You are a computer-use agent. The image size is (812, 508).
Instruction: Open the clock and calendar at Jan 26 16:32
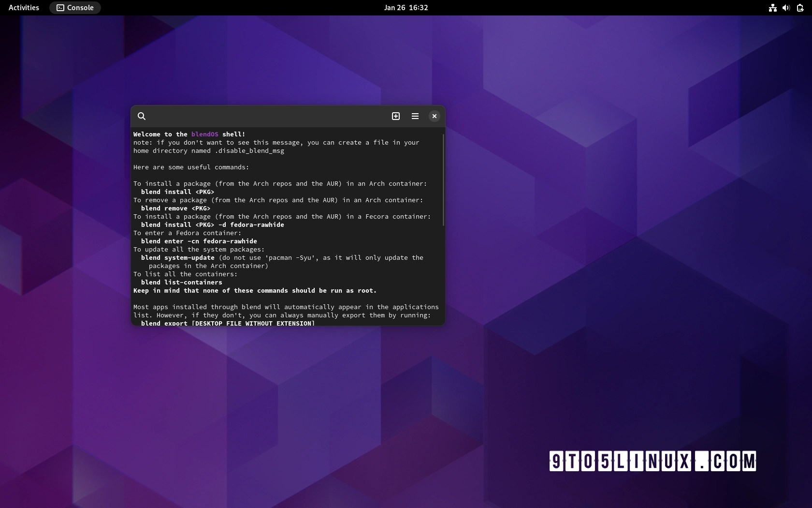[406, 8]
